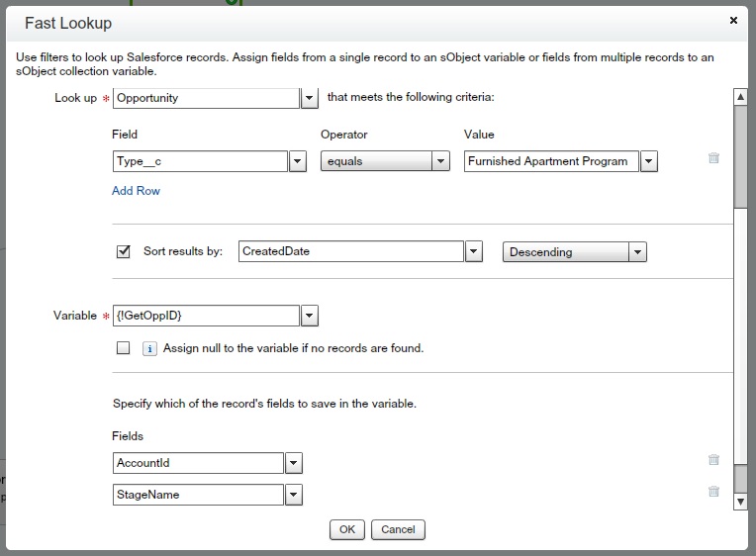
Task: Click the Add Row link
Action: pos(136,191)
